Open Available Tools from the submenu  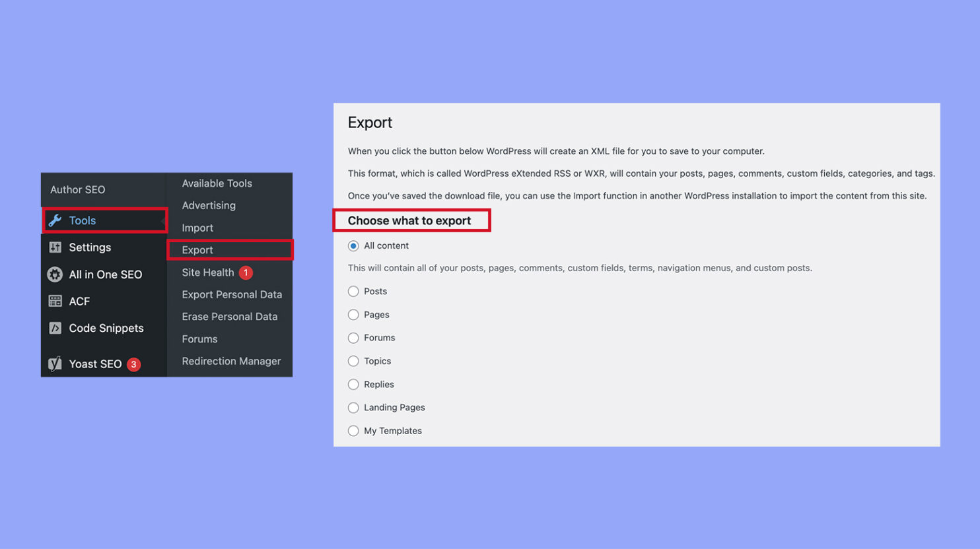coord(217,183)
